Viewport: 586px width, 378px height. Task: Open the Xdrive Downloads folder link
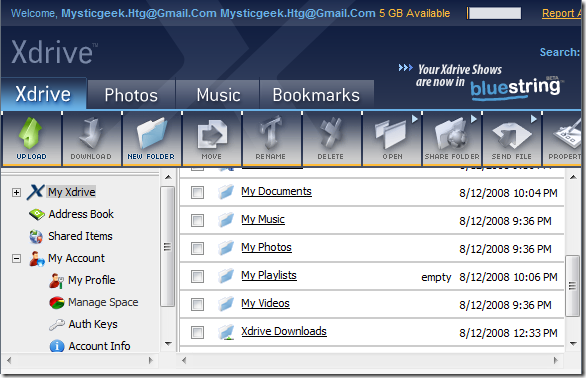pos(284,332)
